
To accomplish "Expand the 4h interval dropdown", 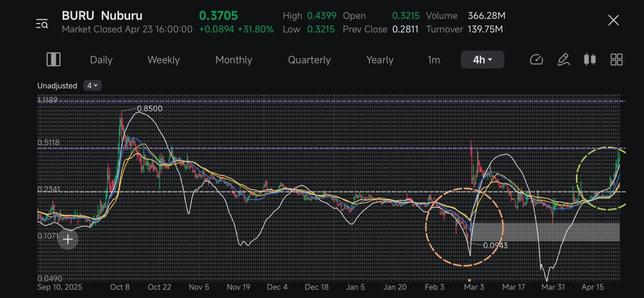I will [x=482, y=60].
